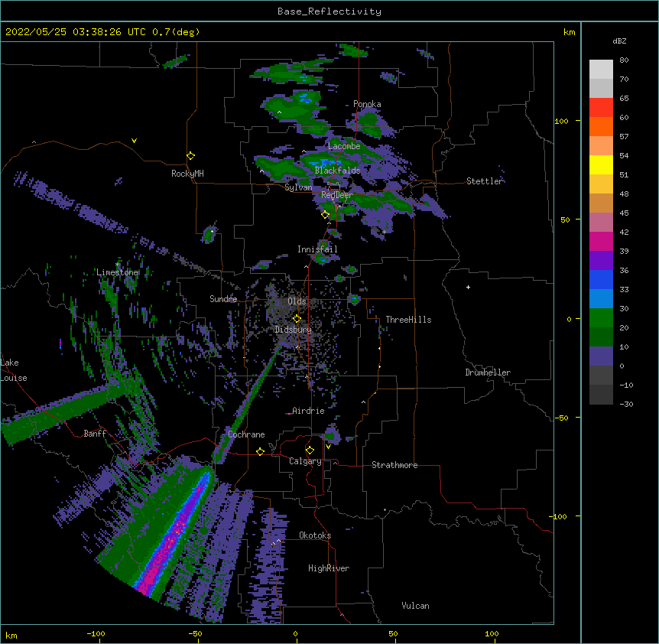Click the 100 tick on the right y-axis
Screen dimensions: 659x644
click(561, 121)
